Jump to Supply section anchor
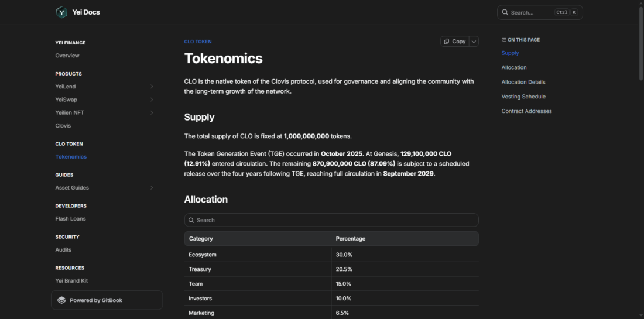The height and width of the screenshot is (319, 644). (510, 53)
